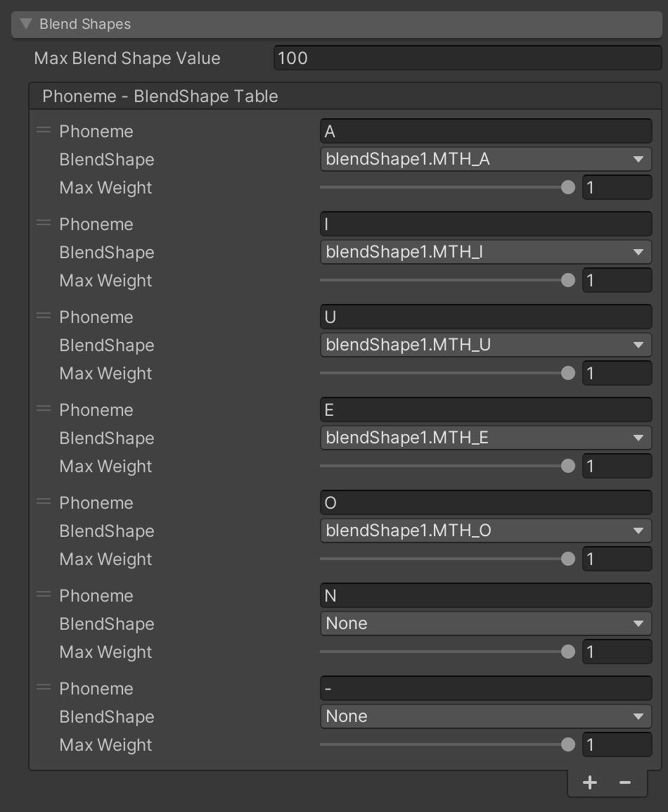
Task: Open BlendShape dropdown for phoneme N
Action: [485, 623]
